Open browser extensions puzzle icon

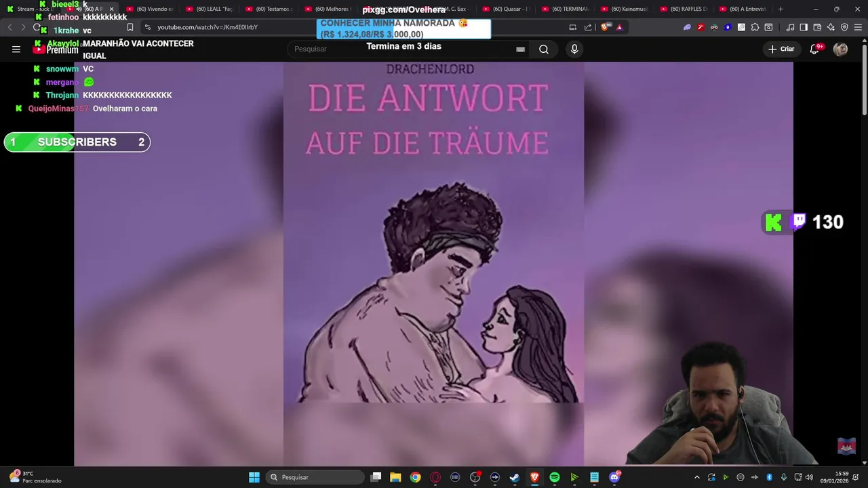(755, 27)
